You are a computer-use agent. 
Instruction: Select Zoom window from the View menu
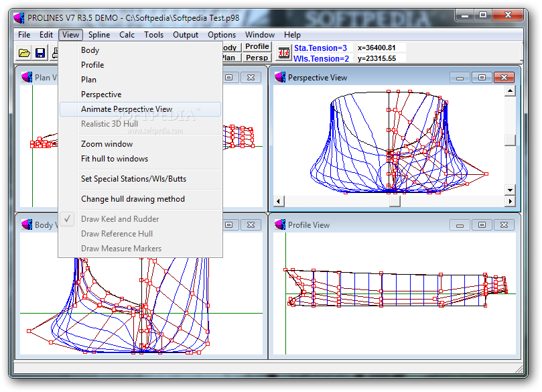pos(140,144)
